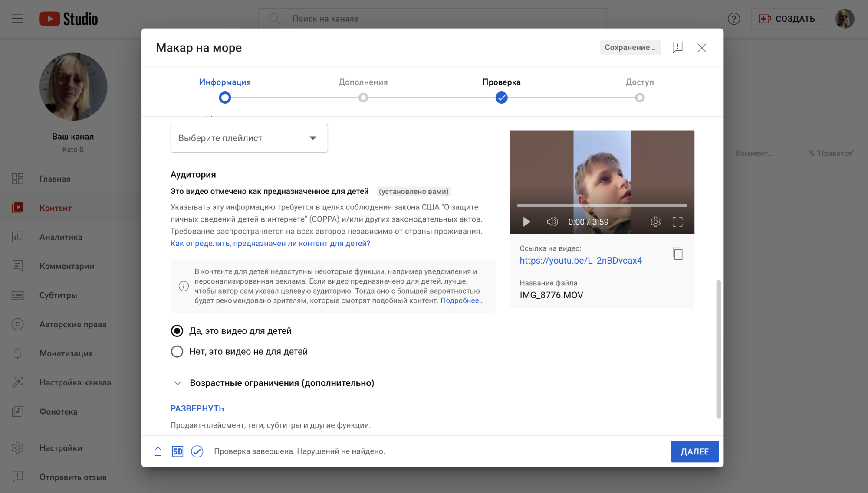
Task: Click the upload status arrow icon
Action: click(x=158, y=451)
